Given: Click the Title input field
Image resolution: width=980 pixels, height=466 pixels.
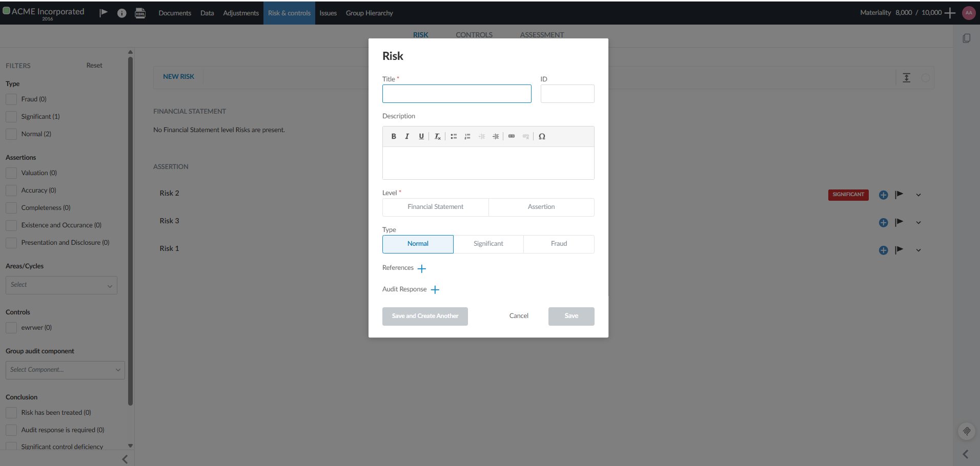Looking at the screenshot, I should tap(456, 94).
